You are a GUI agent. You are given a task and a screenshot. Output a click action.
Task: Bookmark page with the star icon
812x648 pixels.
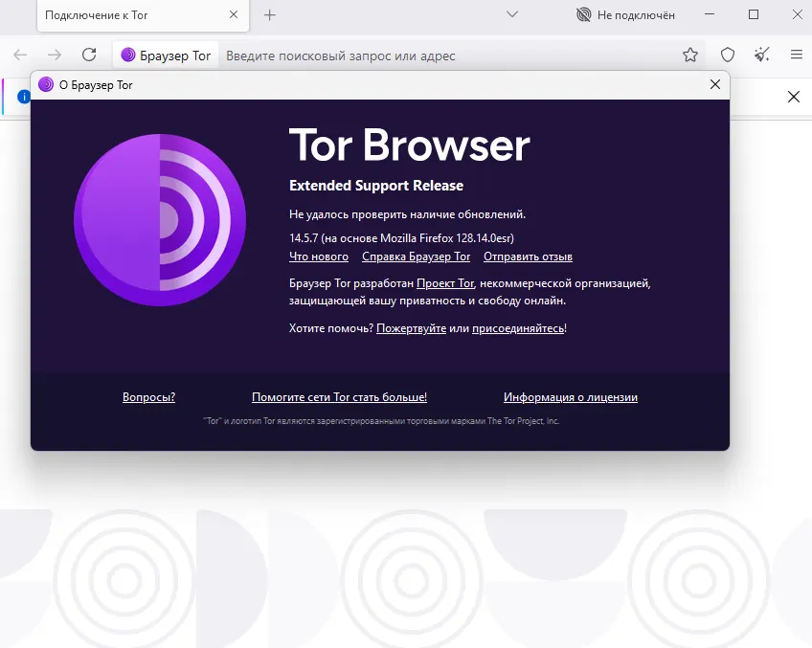click(x=690, y=56)
